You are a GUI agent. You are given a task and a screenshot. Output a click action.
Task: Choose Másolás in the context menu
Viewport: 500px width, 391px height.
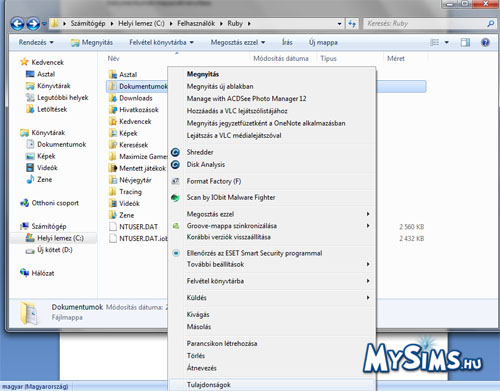(x=199, y=327)
